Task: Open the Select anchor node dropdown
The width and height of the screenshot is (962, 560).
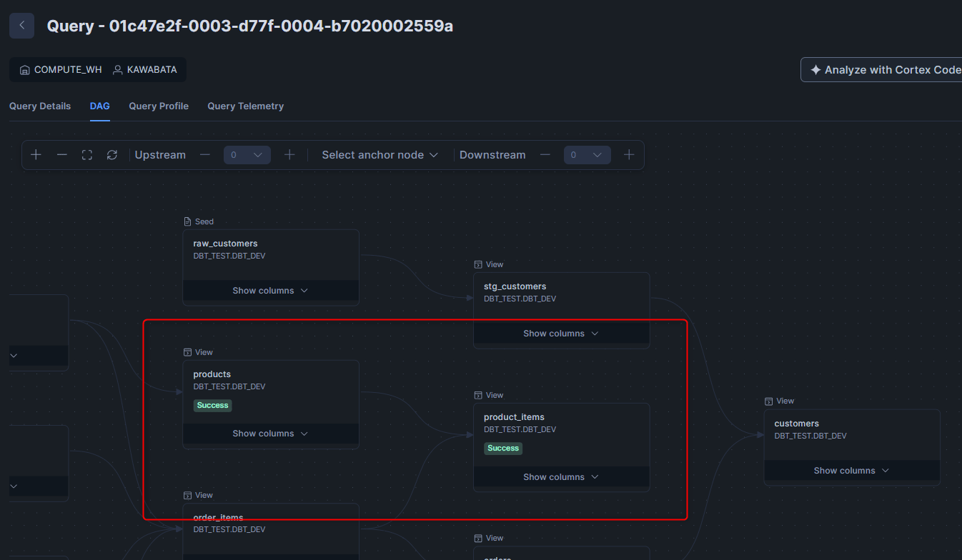Action: [x=380, y=155]
